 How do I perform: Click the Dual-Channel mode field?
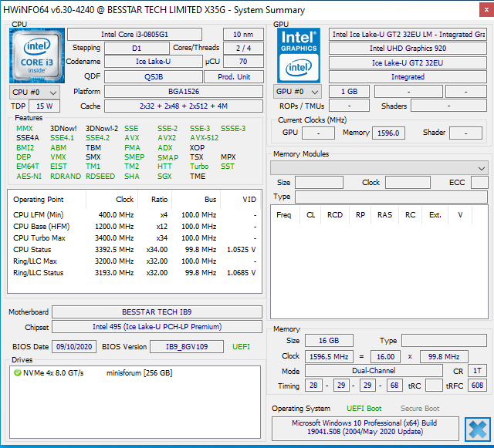374,371
